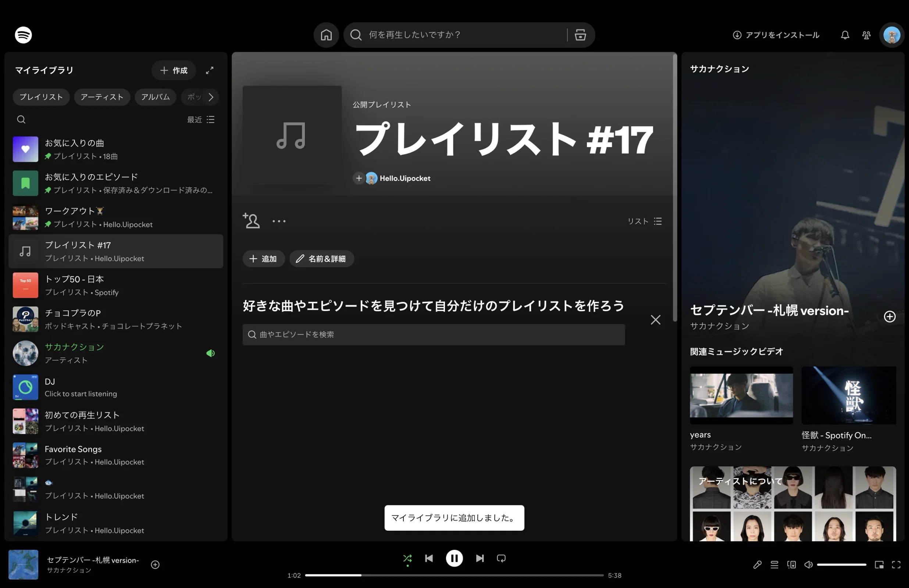
Task: Open the play queue
Action: tap(774, 564)
